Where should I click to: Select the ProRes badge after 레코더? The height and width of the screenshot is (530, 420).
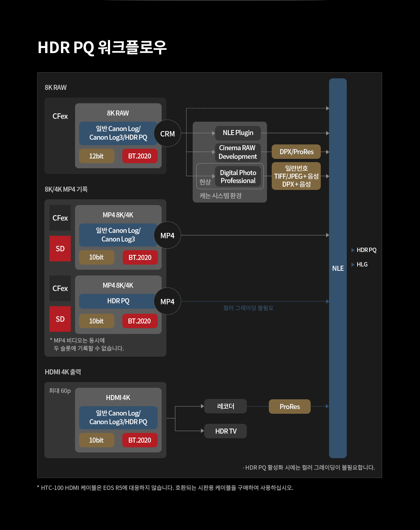290,407
